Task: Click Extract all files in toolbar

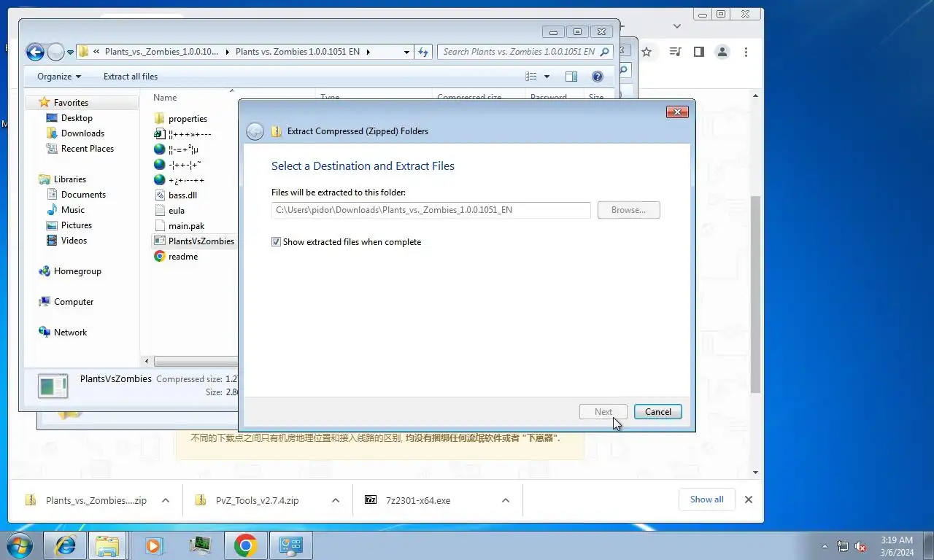Action: 131,77
